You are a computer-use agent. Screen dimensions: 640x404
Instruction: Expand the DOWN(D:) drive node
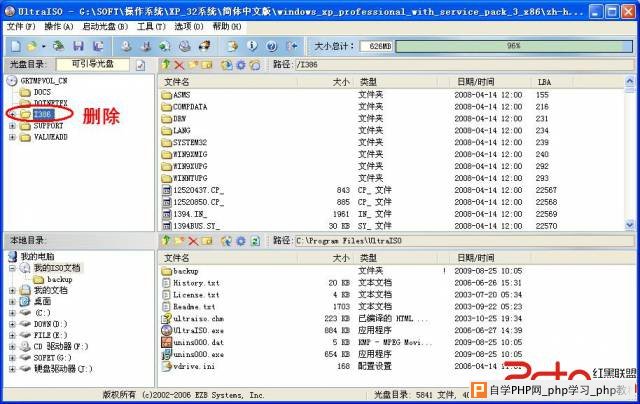coord(12,324)
